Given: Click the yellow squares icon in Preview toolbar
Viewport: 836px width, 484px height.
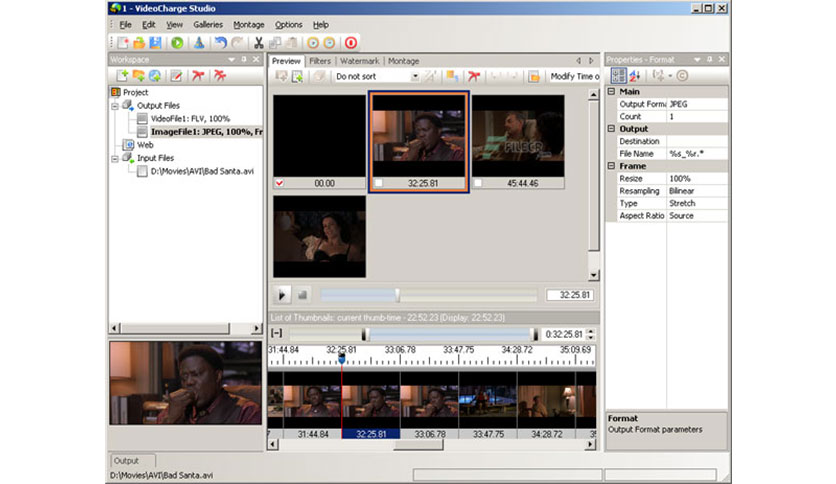Looking at the screenshot, I should 452,76.
